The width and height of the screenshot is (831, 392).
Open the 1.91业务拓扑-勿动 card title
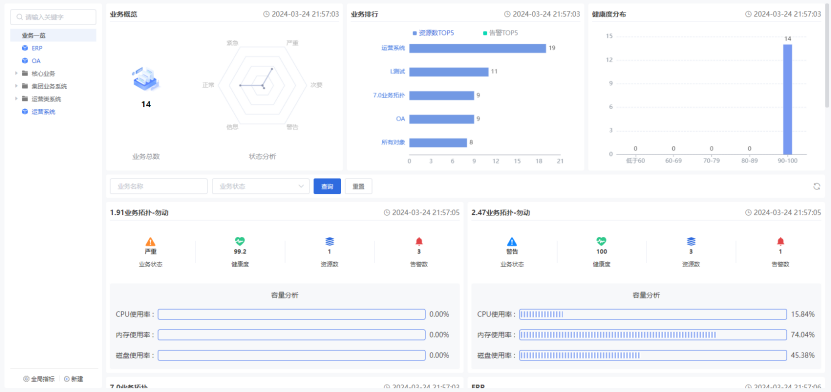139,212
